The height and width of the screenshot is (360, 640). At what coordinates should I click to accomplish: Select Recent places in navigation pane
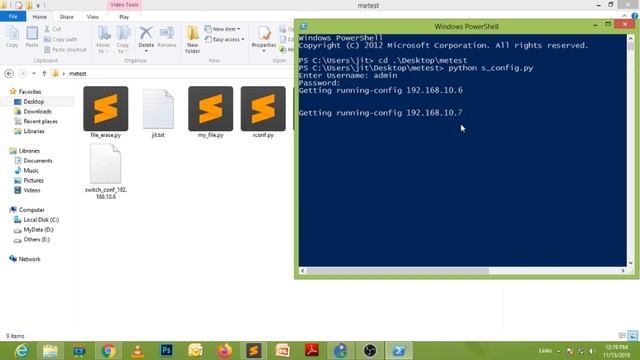click(40, 121)
